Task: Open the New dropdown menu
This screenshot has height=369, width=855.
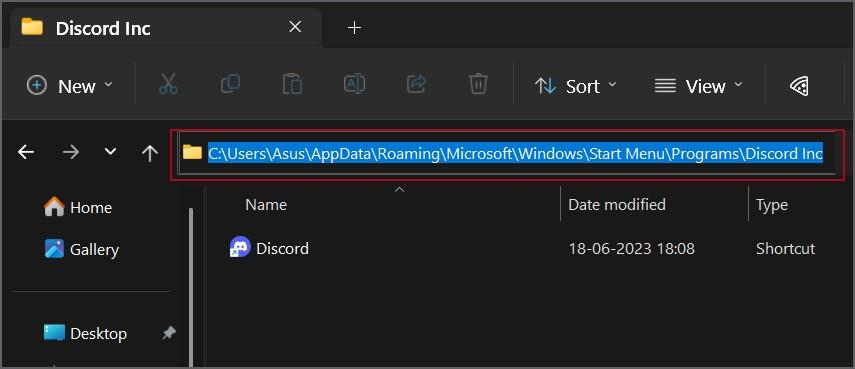Action: (x=70, y=86)
